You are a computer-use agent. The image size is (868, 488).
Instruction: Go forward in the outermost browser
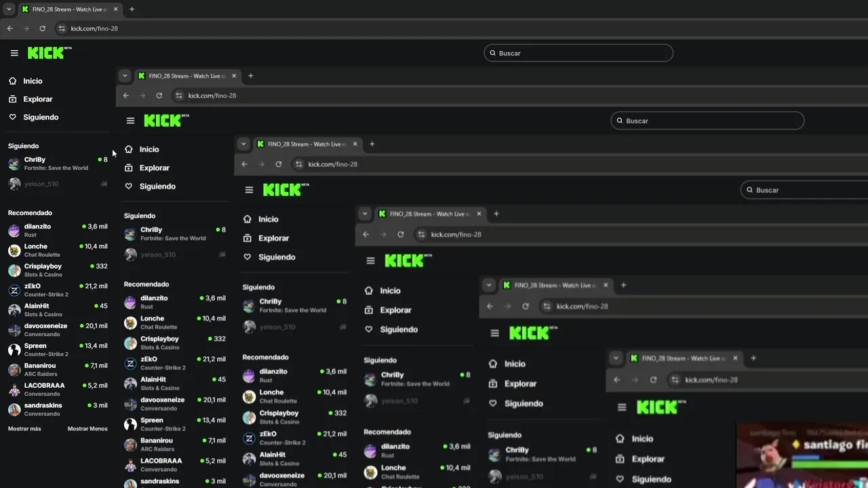26,28
